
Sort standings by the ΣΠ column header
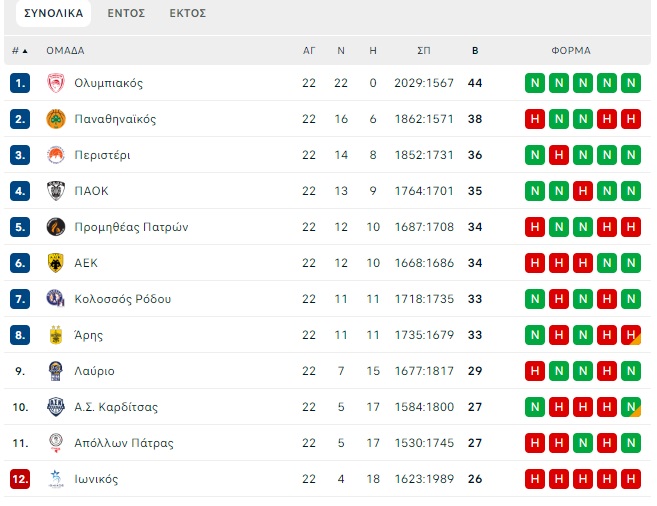[x=424, y=50]
